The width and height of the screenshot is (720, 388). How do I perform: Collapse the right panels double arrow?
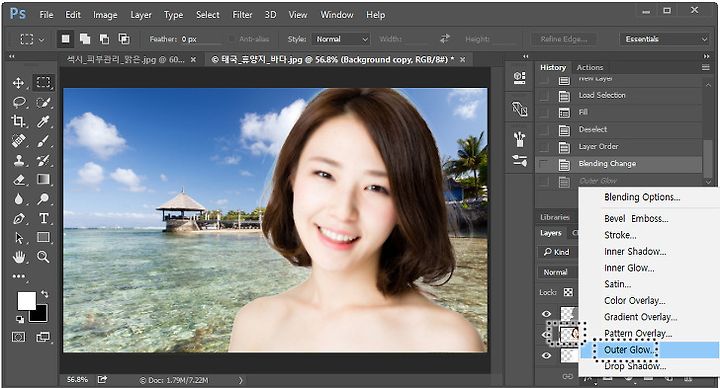[706, 56]
